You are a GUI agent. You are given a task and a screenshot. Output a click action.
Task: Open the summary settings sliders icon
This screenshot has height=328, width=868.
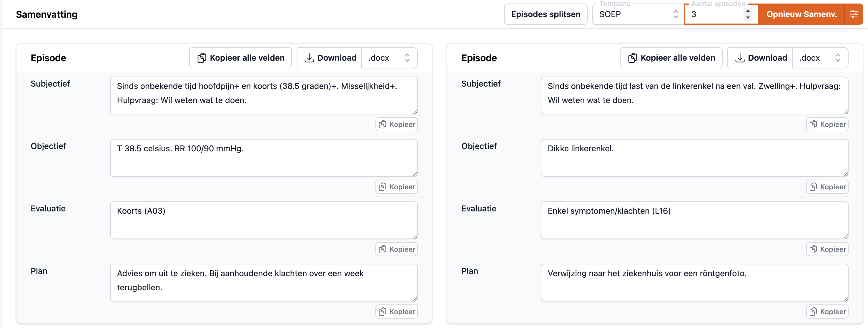tap(854, 14)
